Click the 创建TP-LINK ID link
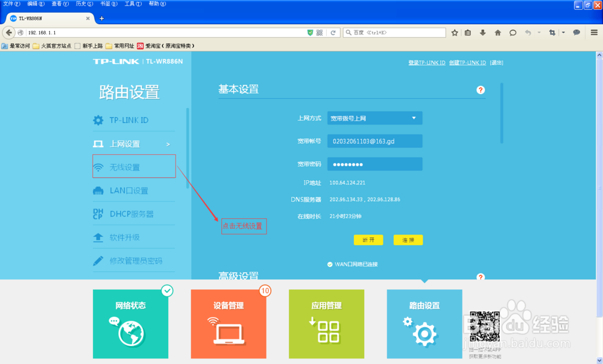This screenshot has height=364, width=603. (467, 63)
